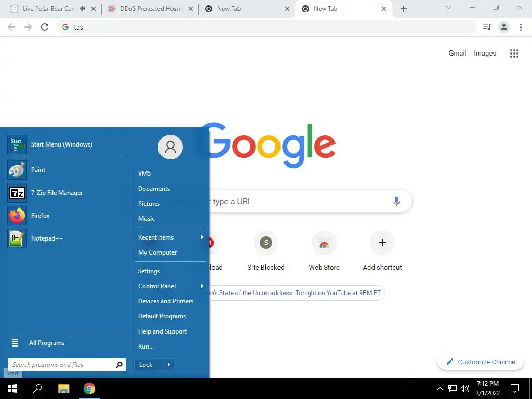Start voice search with the microphone
The image size is (532, 399).
click(396, 201)
